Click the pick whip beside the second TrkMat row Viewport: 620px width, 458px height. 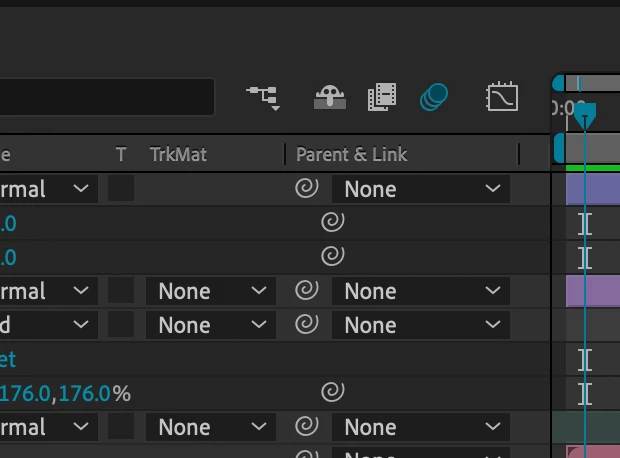(306, 324)
